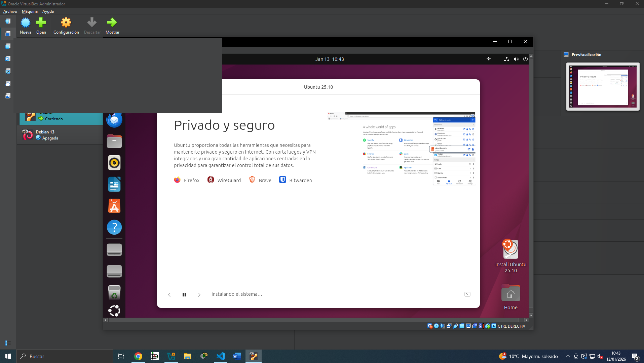Pause the installer slideshow
This screenshot has width=644, height=363.
point(184,295)
